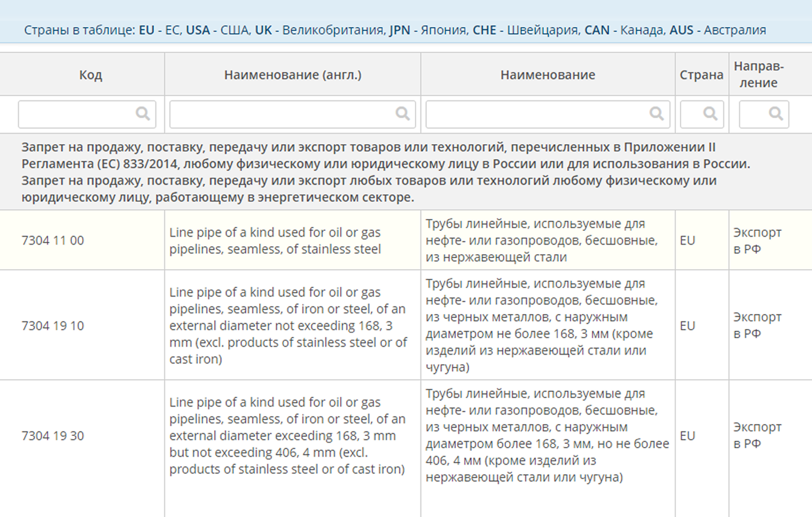Click search icon in Наименование (англ.) filter

coord(402,114)
